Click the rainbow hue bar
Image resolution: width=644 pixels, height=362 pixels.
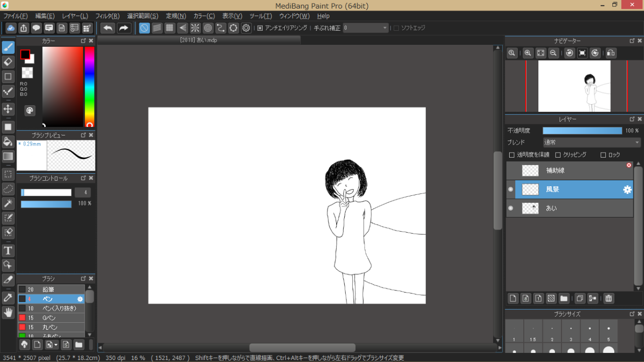[90, 86]
